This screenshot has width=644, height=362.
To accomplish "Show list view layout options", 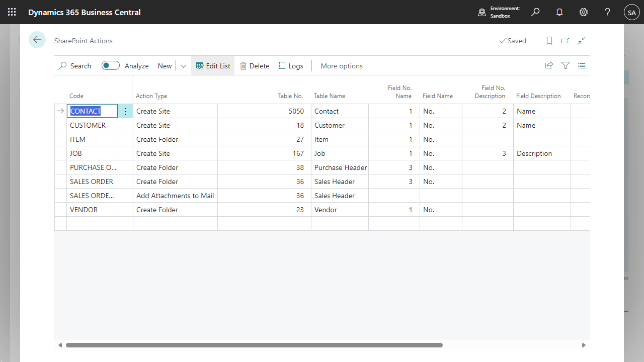I will pos(582,65).
